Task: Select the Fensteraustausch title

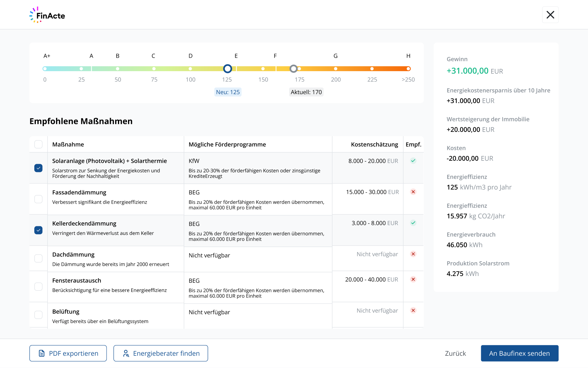Action: point(77,281)
